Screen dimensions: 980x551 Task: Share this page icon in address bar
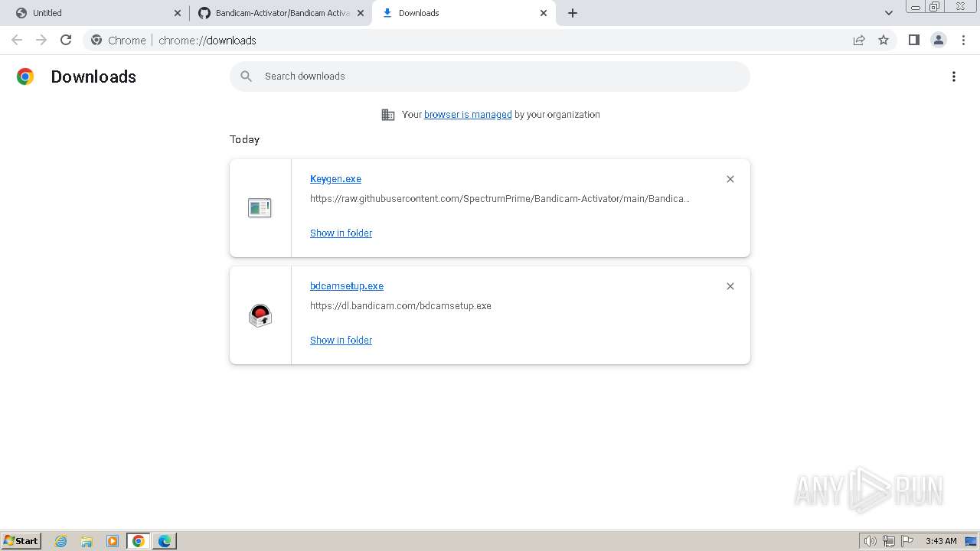point(859,40)
